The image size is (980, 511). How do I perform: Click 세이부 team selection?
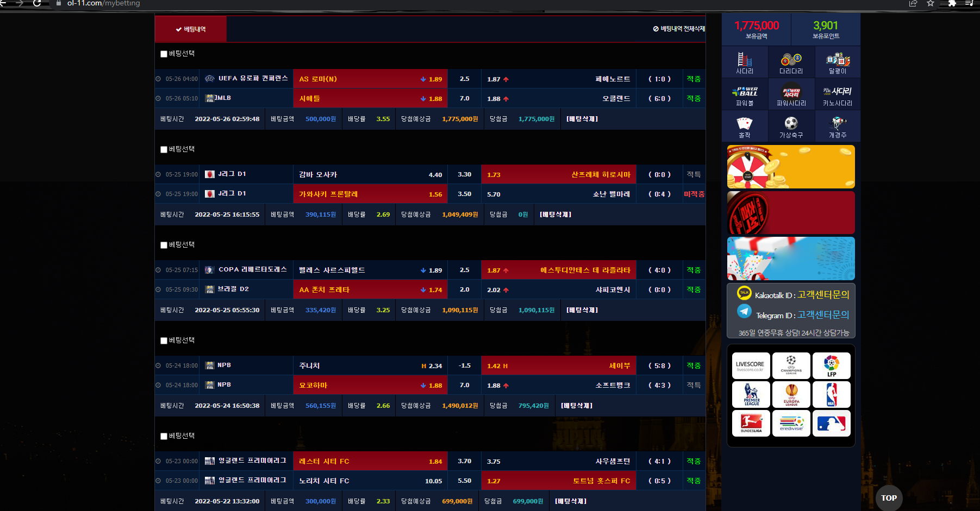tap(558, 365)
